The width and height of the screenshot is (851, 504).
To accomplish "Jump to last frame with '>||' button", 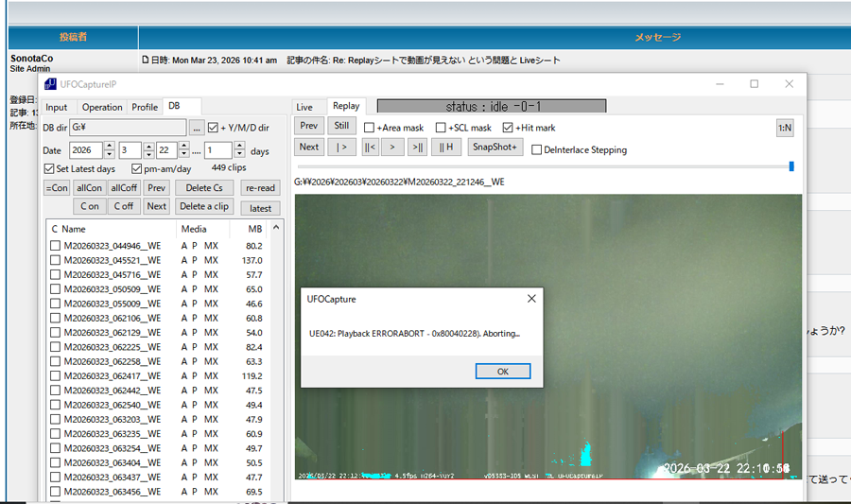I will coord(417,147).
